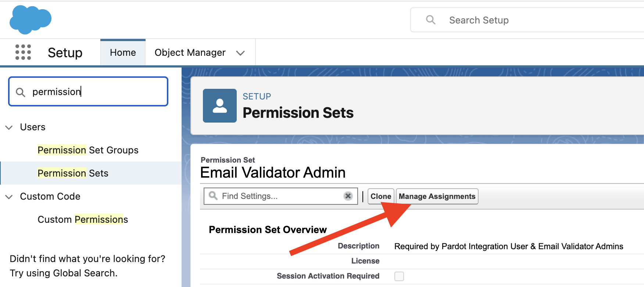Click the Manage Assignments button
This screenshot has width=644, height=287.
437,196
